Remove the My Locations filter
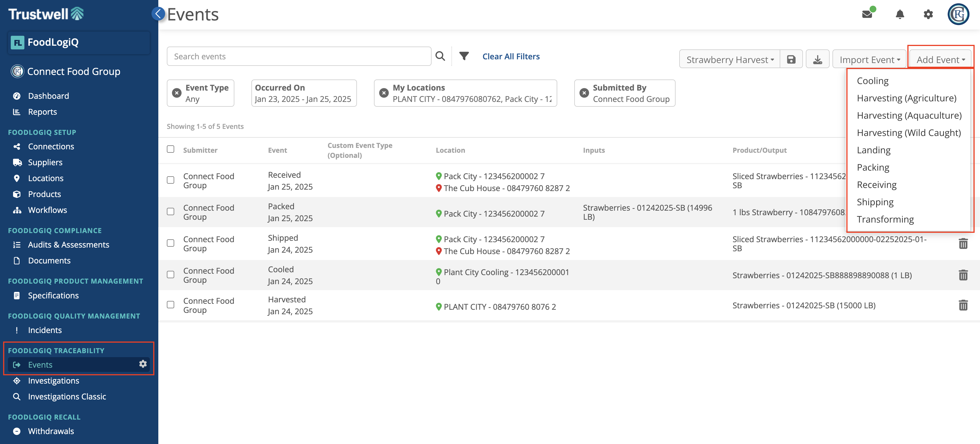 384,93
